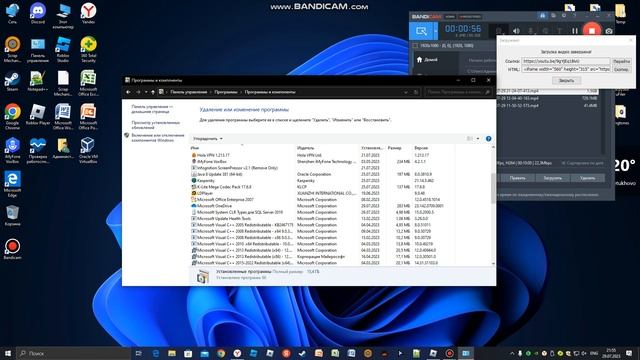Open Turn Windows features on or off
The height and width of the screenshot is (360, 640).
pos(158,138)
